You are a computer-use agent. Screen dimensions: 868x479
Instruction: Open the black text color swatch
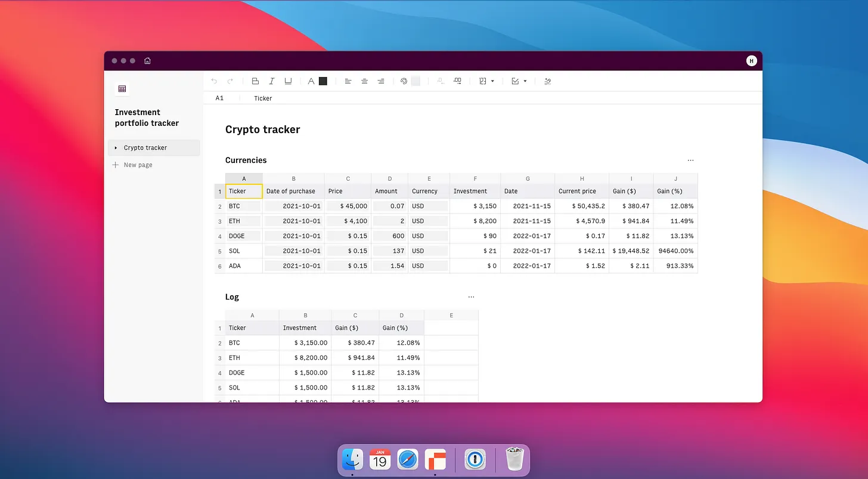click(323, 81)
